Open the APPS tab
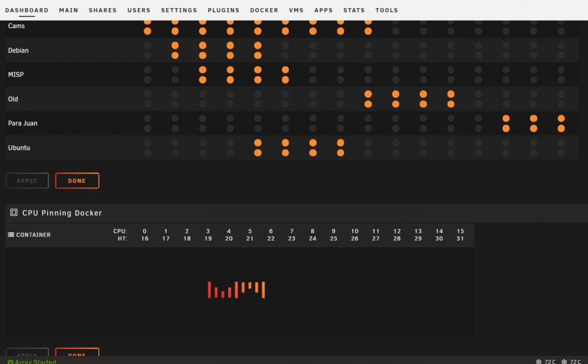The height and width of the screenshot is (364, 588). pos(323,10)
